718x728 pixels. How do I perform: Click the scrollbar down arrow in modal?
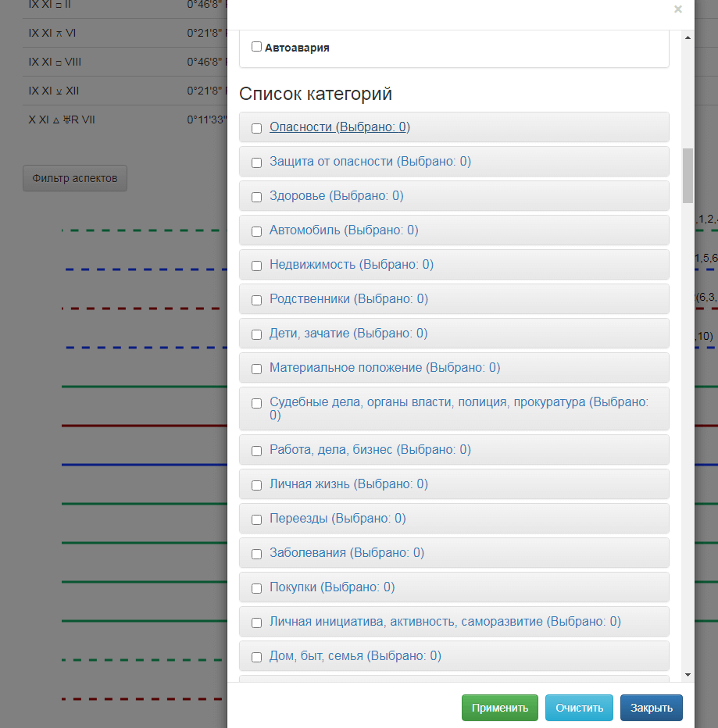point(688,674)
